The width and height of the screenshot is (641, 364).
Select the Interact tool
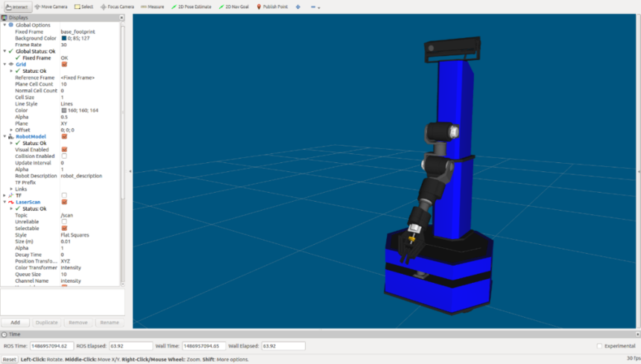[x=16, y=7]
